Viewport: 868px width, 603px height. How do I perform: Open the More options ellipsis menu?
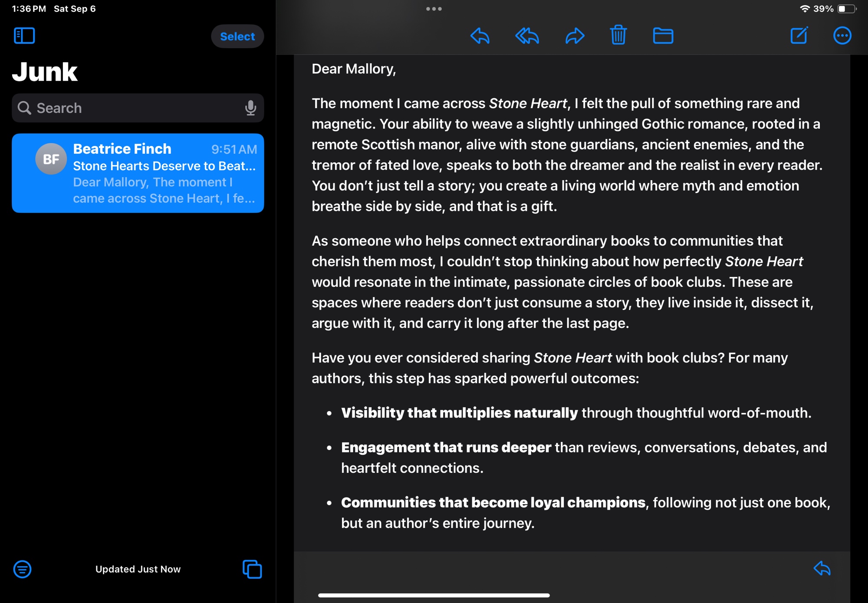(842, 36)
